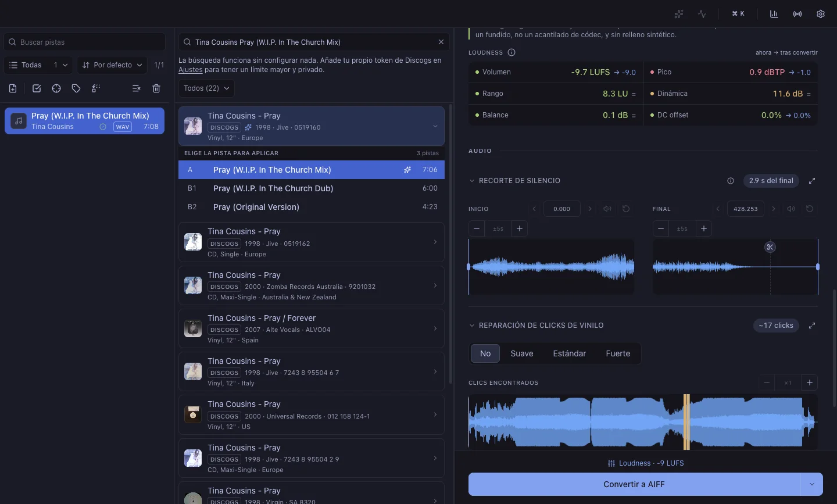Open the Por defecto sort dropdown
The image size is (837, 504).
pos(112,65)
